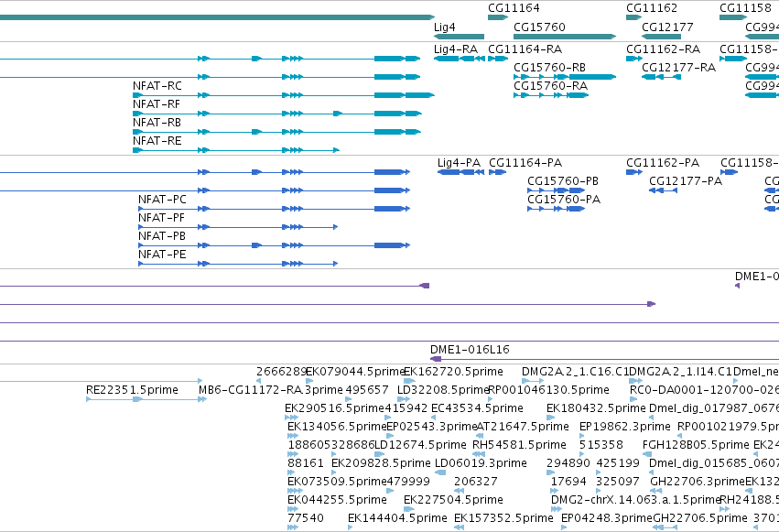Screen dimensions: 779x532
Task: Select the NFAT-RB transcript label
Action: [157, 122]
